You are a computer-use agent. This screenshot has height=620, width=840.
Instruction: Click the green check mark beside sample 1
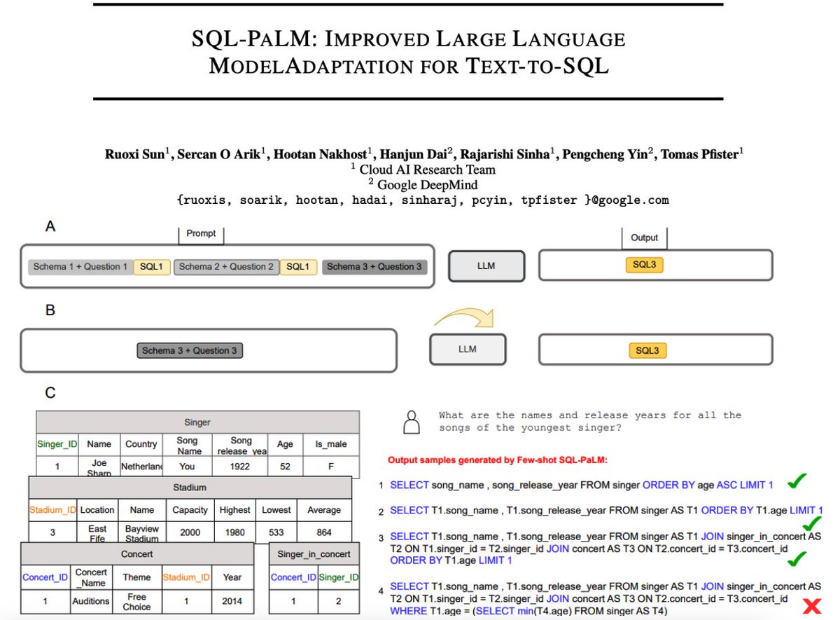797,481
